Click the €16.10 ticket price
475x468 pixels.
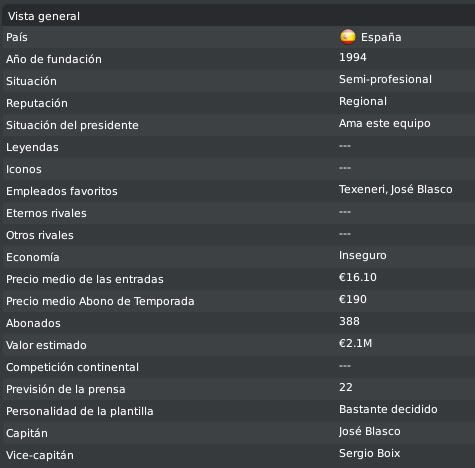coord(358,277)
